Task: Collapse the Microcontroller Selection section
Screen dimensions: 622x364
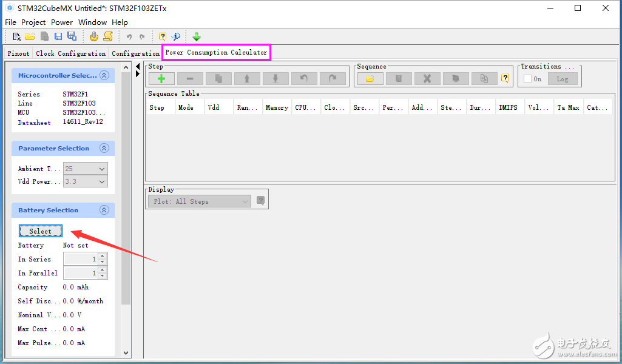Action: [104, 75]
